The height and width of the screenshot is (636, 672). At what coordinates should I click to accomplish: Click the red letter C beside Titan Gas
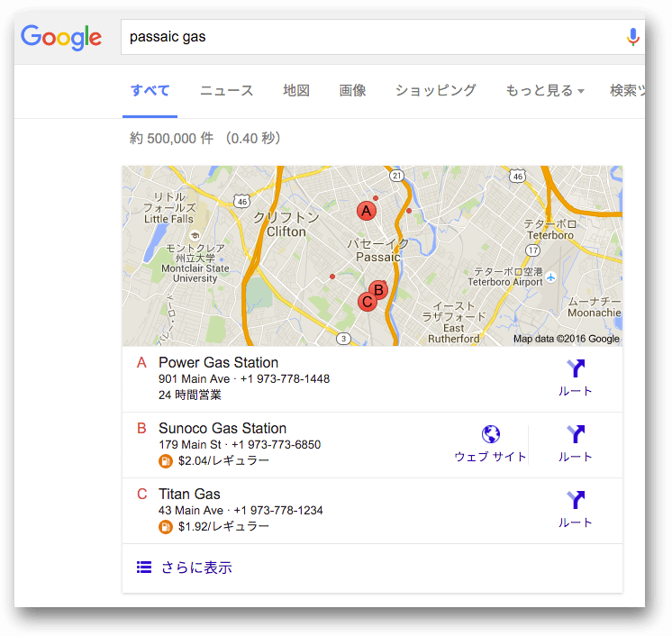click(x=141, y=495)
